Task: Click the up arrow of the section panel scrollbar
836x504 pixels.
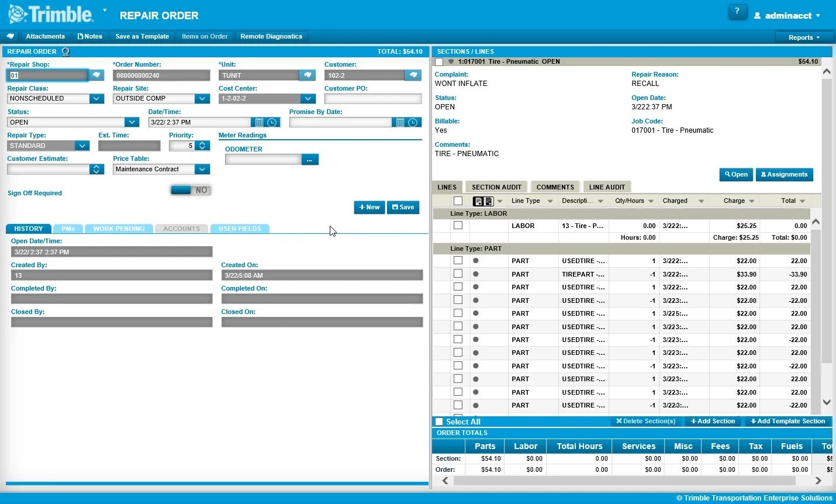Action: 827,71
